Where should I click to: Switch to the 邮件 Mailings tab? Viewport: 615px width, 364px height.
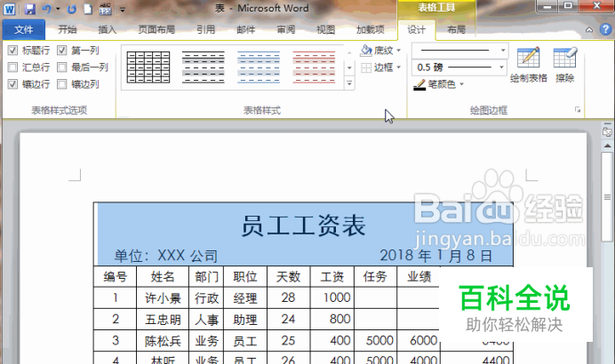(246, 30)
